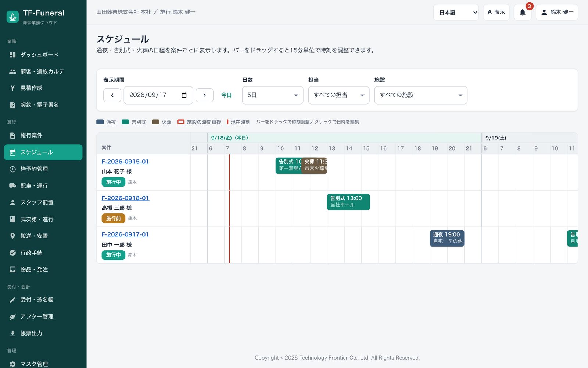Viewport: 588px width, 368px height.
Task: Go to next period with right chevron
Action: [204, 95]
